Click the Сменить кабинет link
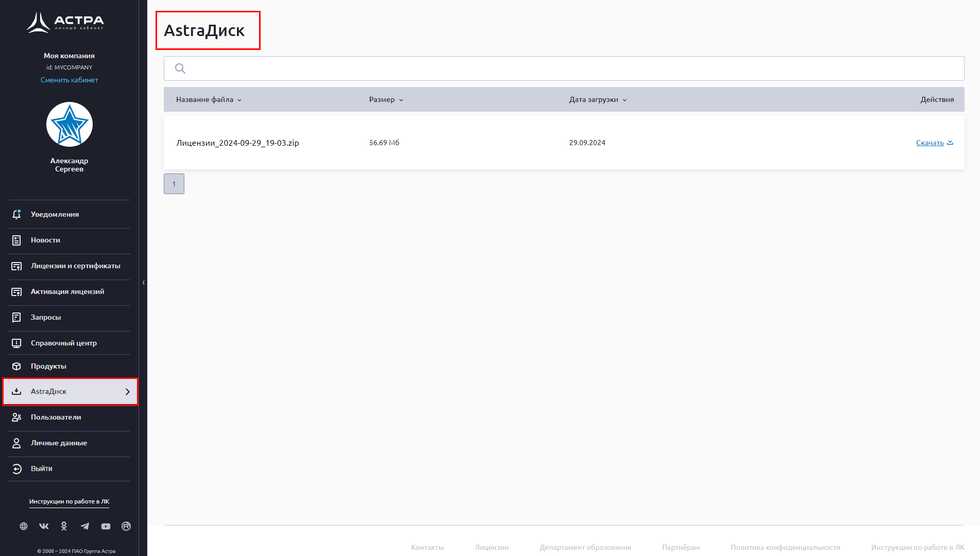 (69, 80)
